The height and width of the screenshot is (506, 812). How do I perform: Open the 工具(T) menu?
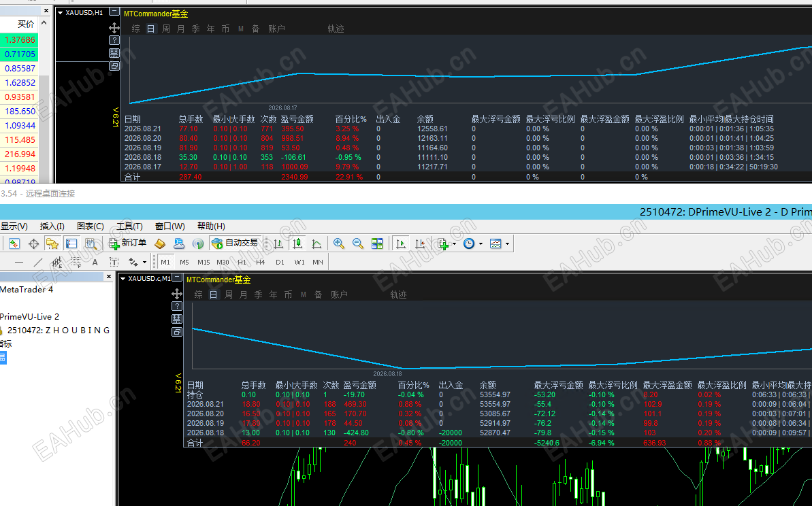(x=129, y=226)
